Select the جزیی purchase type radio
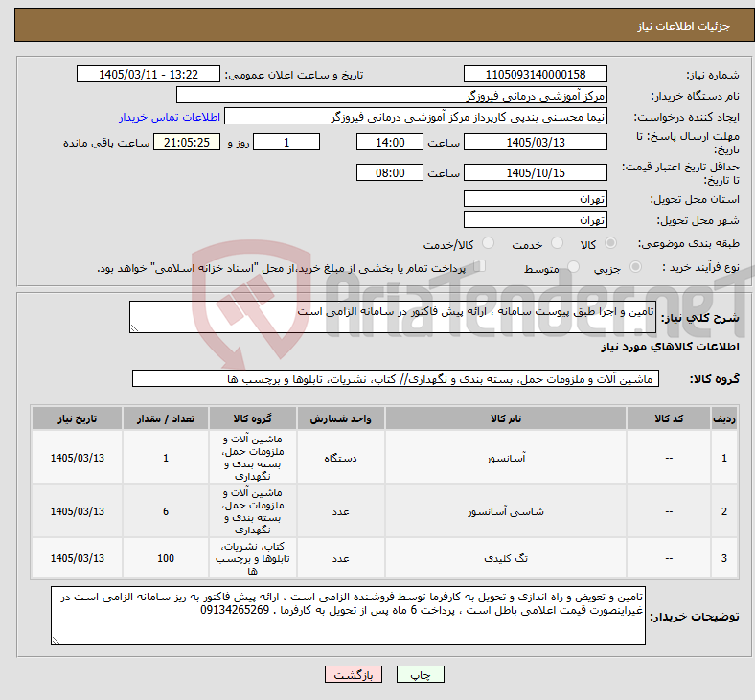Image resolution: width=755 pixels, height=700 pixels. pyautogui.click(x=635, y=266)
